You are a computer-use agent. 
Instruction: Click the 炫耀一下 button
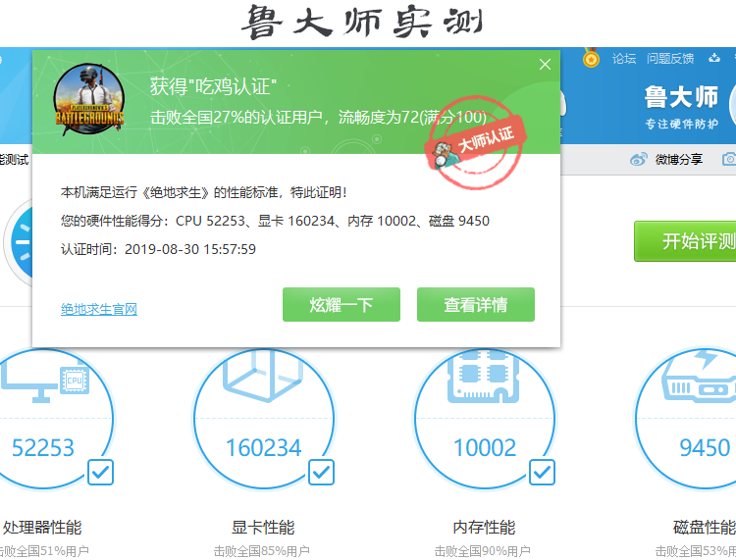pos(342,304)
